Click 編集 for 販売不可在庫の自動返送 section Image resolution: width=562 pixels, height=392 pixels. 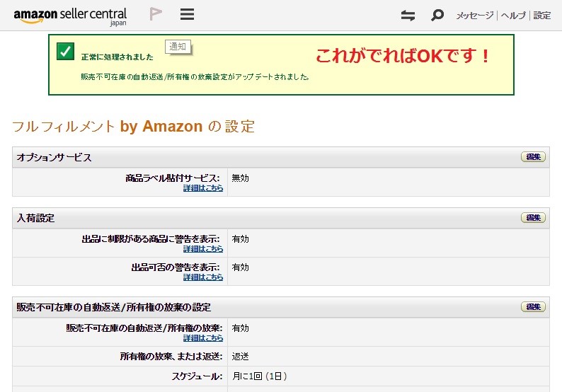(533, 306)
